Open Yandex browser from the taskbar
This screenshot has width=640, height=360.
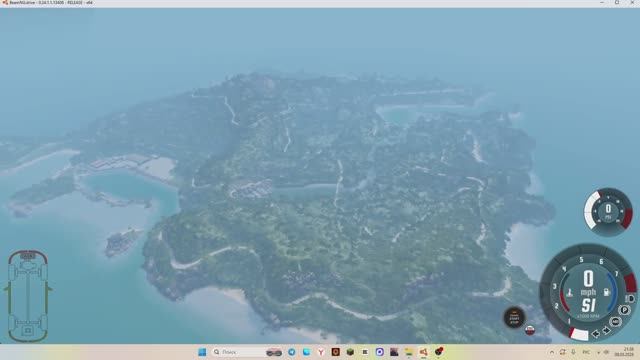(x=321, y=352)
